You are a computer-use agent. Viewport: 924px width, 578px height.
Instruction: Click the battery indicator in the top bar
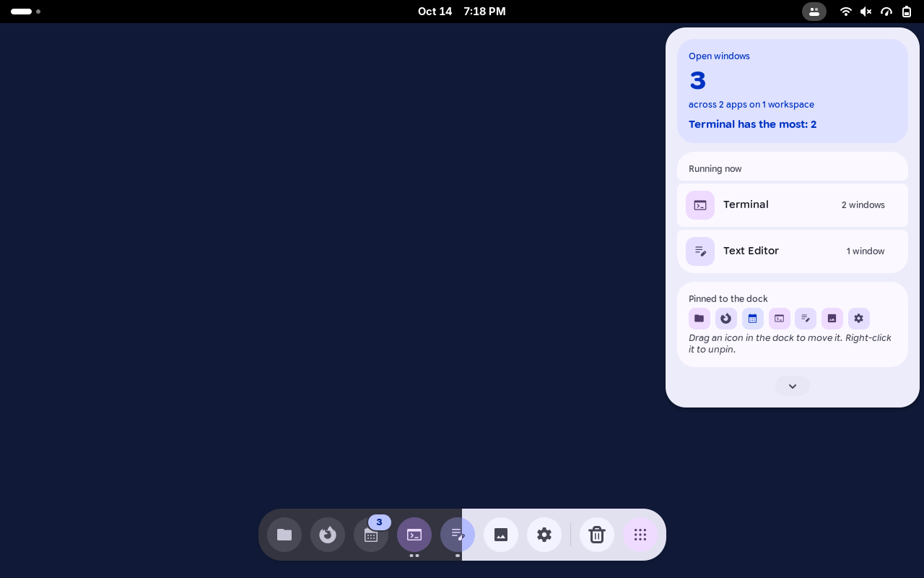pyautogui.click(x=907, y=12)
